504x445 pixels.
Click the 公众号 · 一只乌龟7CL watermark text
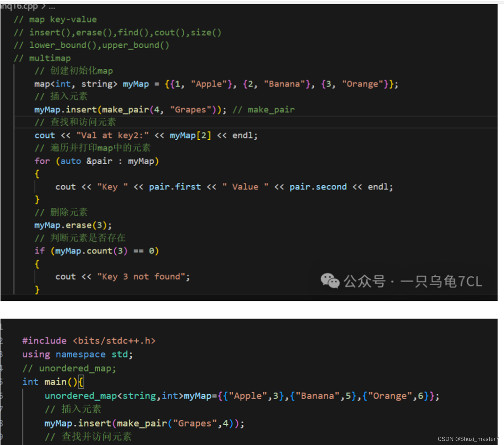412,281
